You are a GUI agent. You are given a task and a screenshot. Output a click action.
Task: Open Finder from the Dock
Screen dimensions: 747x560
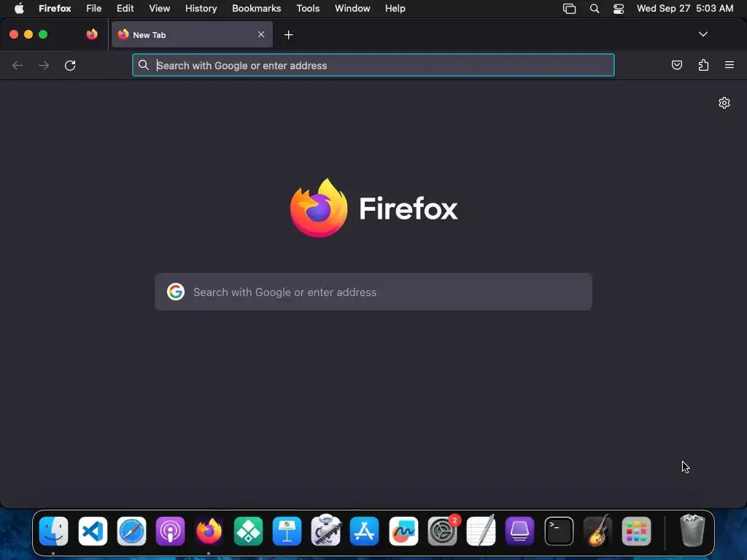click(53, 531)
